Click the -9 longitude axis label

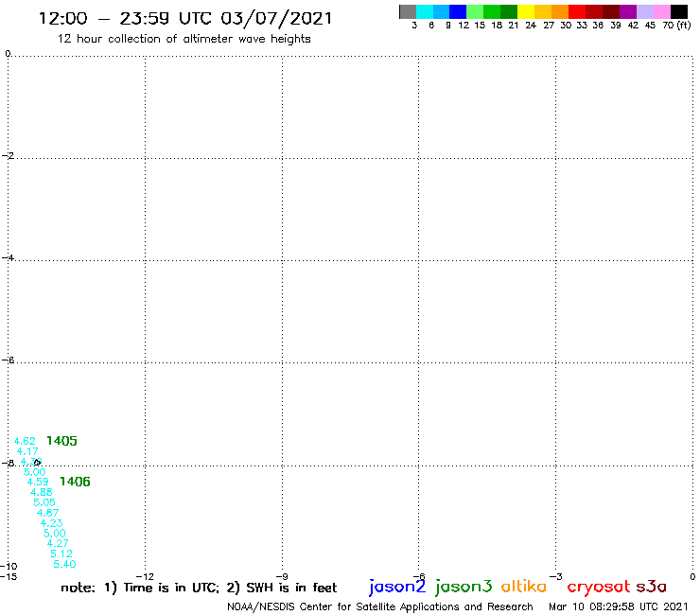pyautogui.click(x=282, y=576)
